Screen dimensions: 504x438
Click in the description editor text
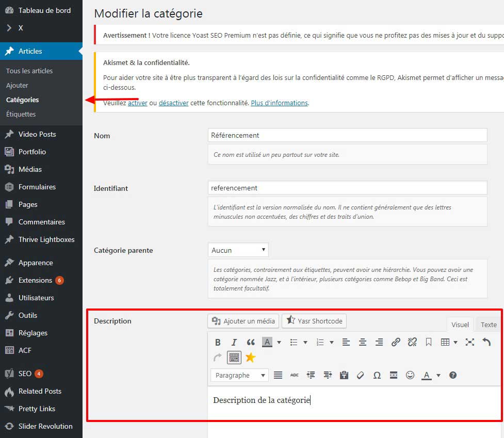[x=262, y=400]
